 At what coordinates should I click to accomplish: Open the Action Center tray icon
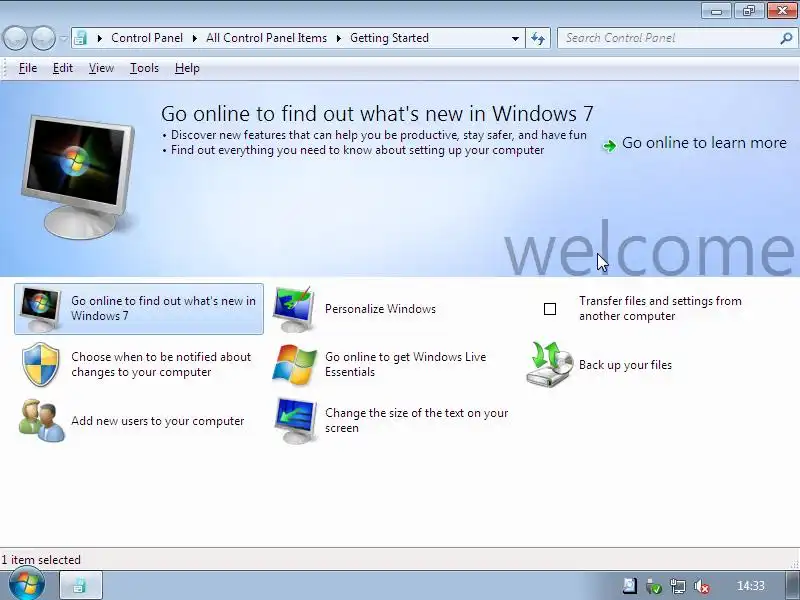click(x=630, y=586)
